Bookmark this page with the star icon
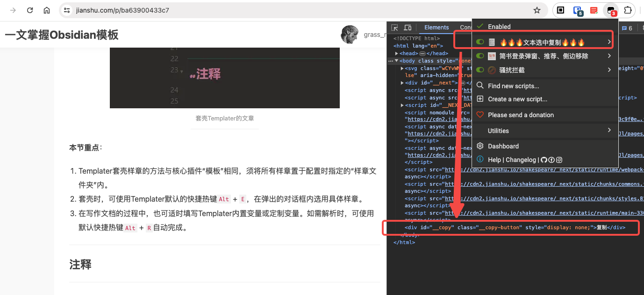644x295 pixels. tap(537, 10)
